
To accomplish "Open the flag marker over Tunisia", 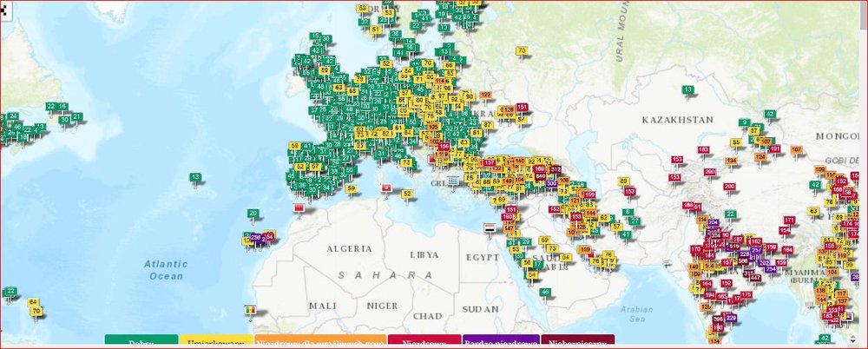I will pyautogui.click(x=386, y=188).
